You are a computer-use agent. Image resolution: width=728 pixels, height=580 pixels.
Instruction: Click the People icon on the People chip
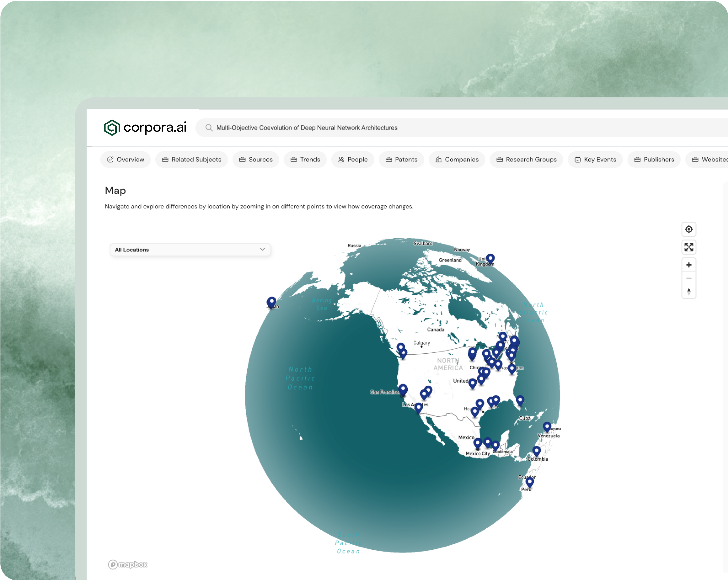tap(341, 160)
